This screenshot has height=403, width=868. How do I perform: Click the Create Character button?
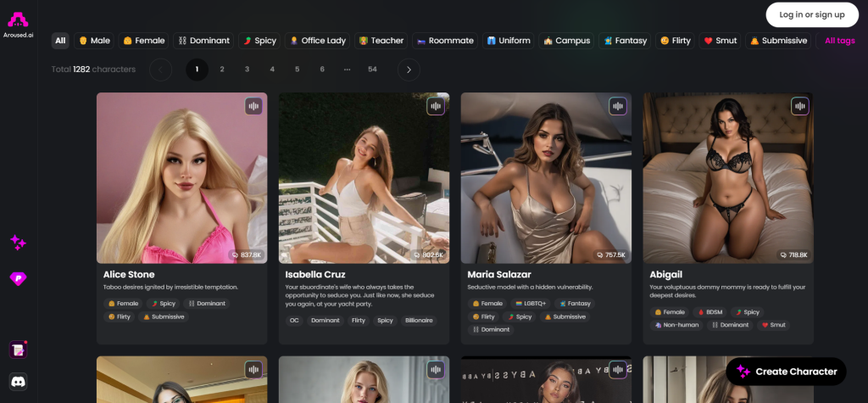pyautogui.click(x=787, y=372)
